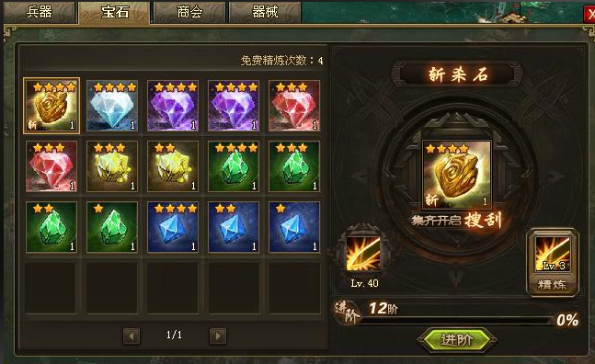The image size is (595, 364).
Task: Select the four-star white diamond gem
Action: click(112, 106)
